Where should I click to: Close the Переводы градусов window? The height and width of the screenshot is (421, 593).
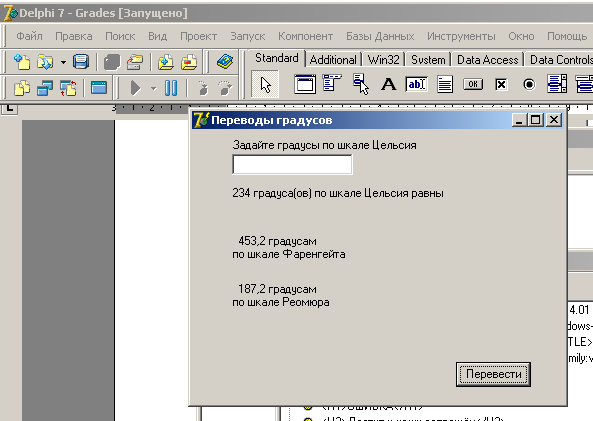[x=554, y=120]
